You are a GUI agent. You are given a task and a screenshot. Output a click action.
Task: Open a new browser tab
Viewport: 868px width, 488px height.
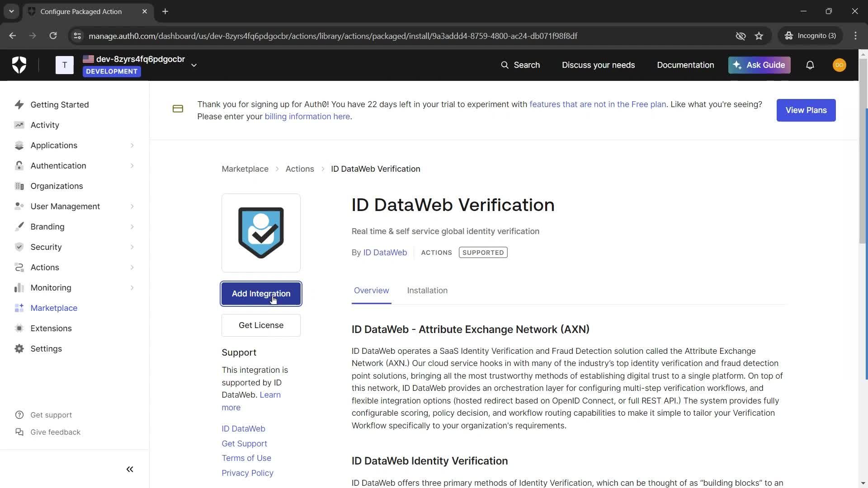pos(165,11)
